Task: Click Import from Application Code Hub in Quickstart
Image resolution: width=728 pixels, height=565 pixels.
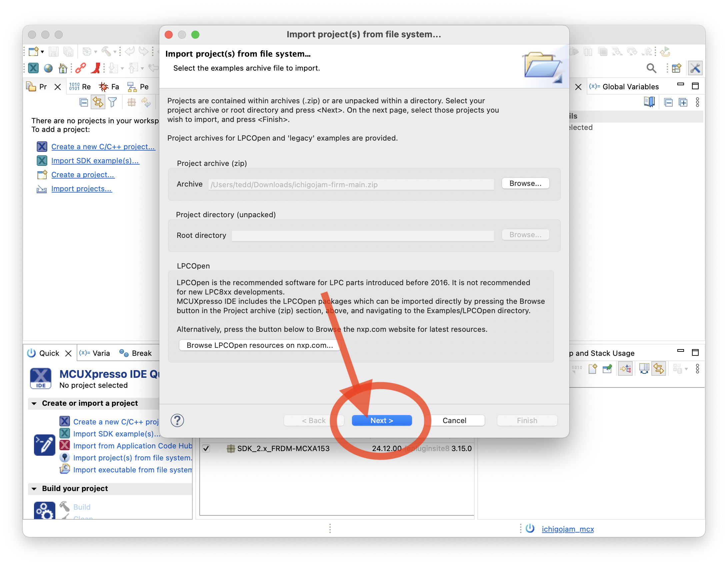Action: (133, 446)
